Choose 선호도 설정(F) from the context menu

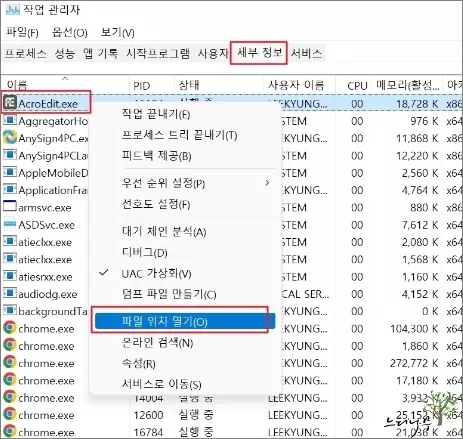click(x=185, y=204)
